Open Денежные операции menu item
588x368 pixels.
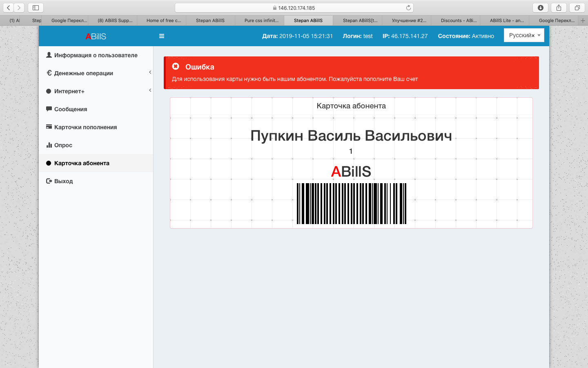[96, 73]
